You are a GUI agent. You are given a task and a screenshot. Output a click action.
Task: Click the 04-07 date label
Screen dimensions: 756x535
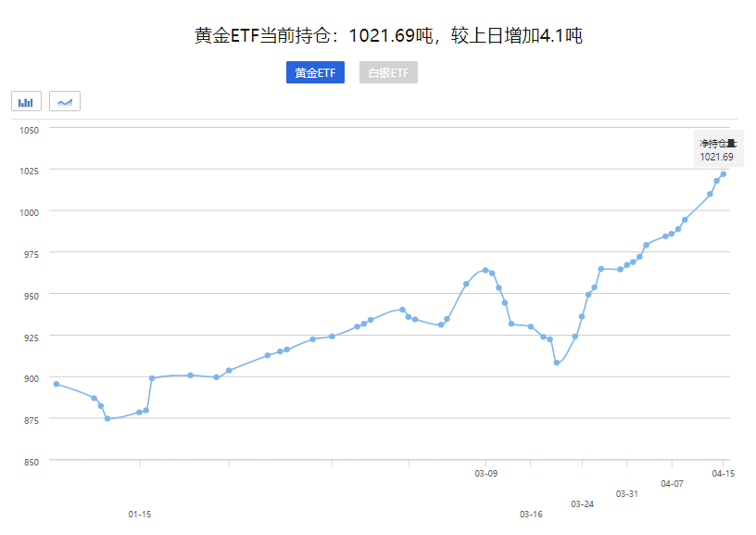[672, 483]
